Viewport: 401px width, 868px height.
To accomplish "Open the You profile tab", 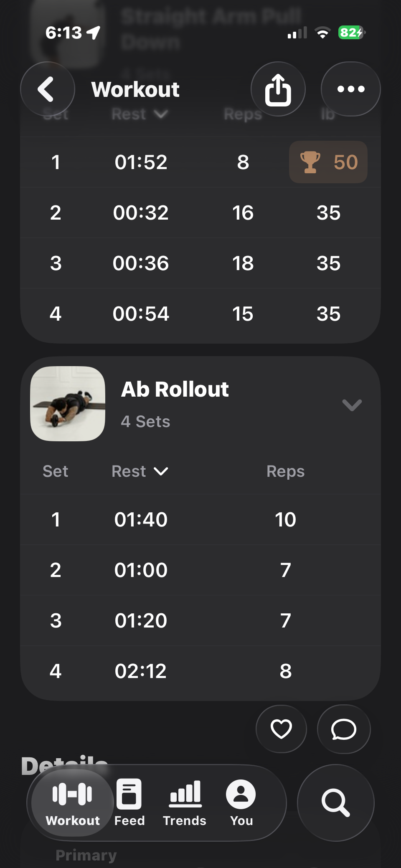I will (241, 802).
